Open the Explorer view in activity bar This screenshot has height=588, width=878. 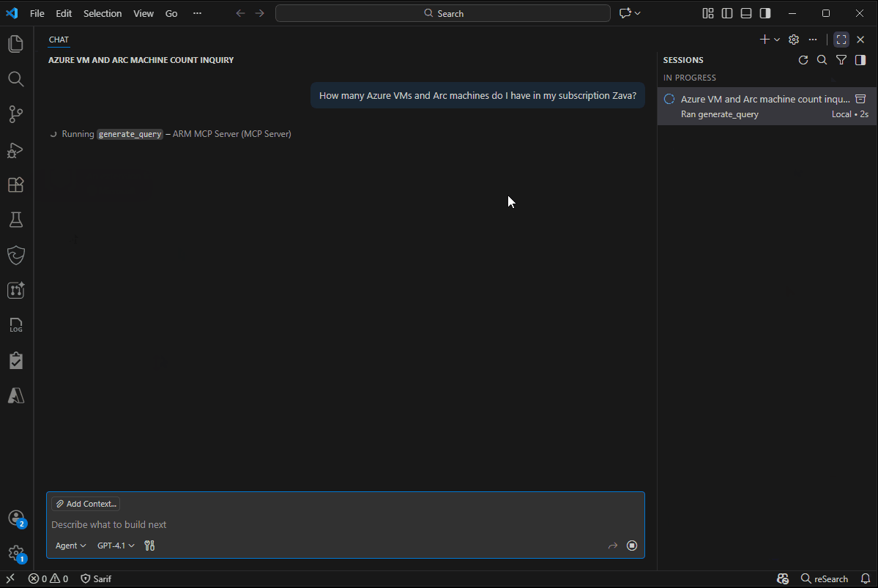[15, 44]
